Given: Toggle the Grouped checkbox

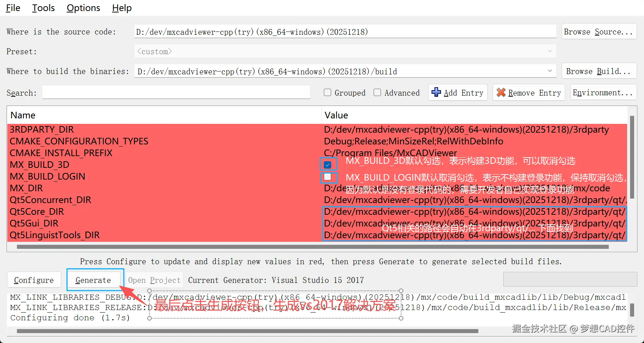Looking at the screenshot, I should pos(327,92).
